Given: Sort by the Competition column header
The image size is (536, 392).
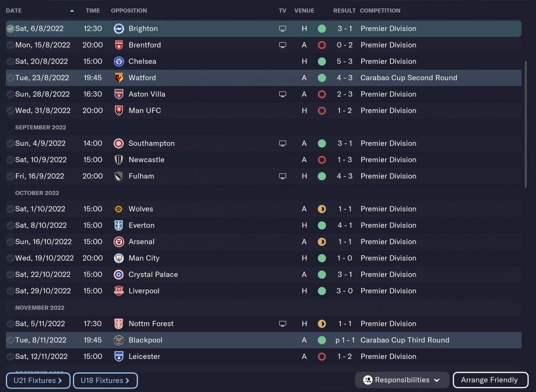Looking at the screenshot, I should (x=380, y=10).
